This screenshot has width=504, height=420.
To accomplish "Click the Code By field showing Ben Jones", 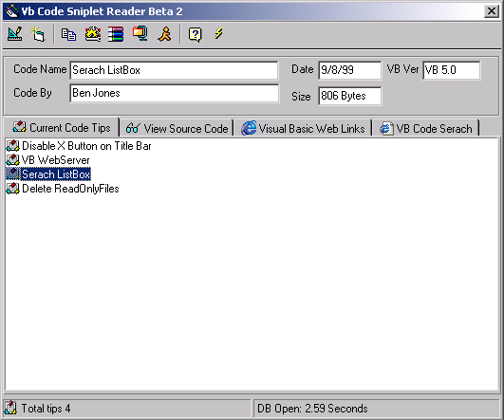I will 175,94.
